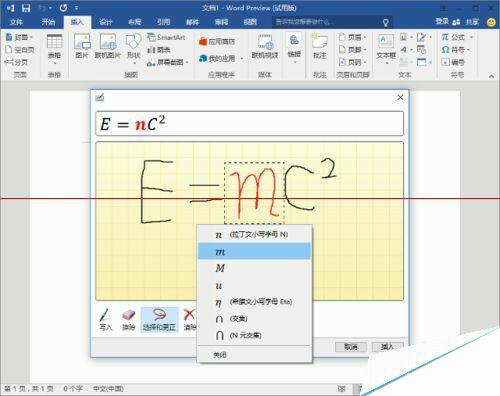Viewport: 500px width, 396px height.
Task: Click the Date and Time icon
Action: 422,50
